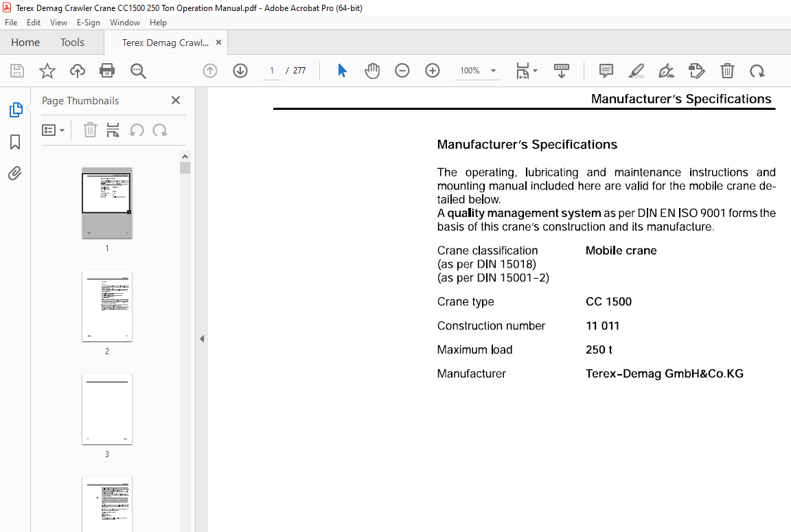This screenshot has height=532, width=791.
Task: Rotate the page clockwise in the toolbar
Action: point(757,71)
